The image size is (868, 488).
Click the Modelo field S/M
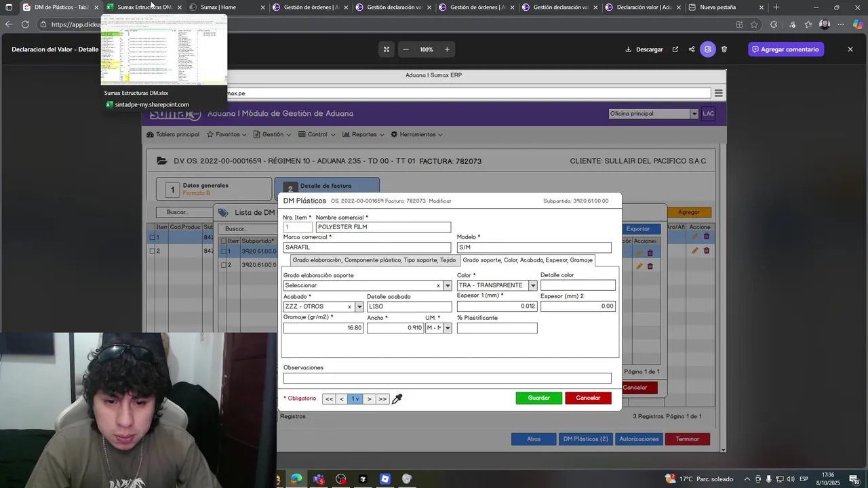(534, 247)
